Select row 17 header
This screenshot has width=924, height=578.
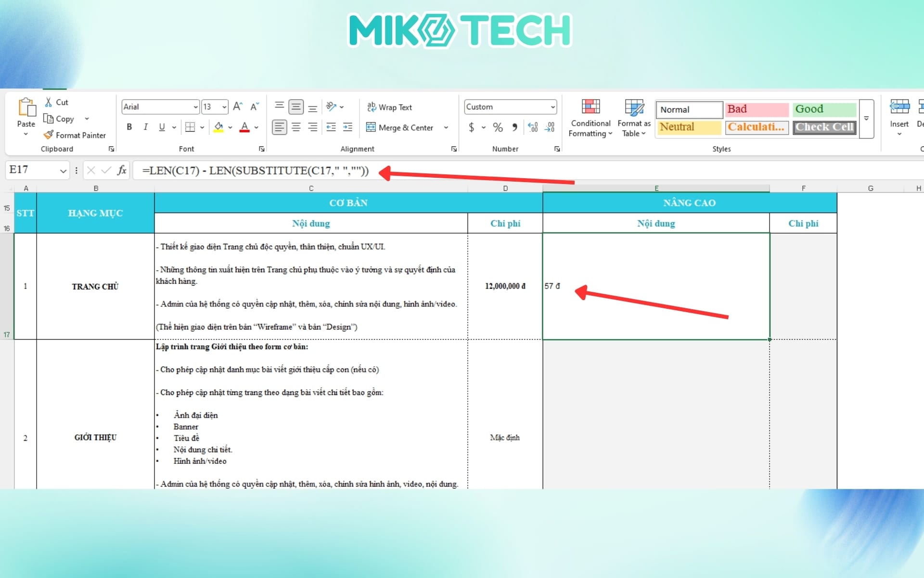point(7,287)
